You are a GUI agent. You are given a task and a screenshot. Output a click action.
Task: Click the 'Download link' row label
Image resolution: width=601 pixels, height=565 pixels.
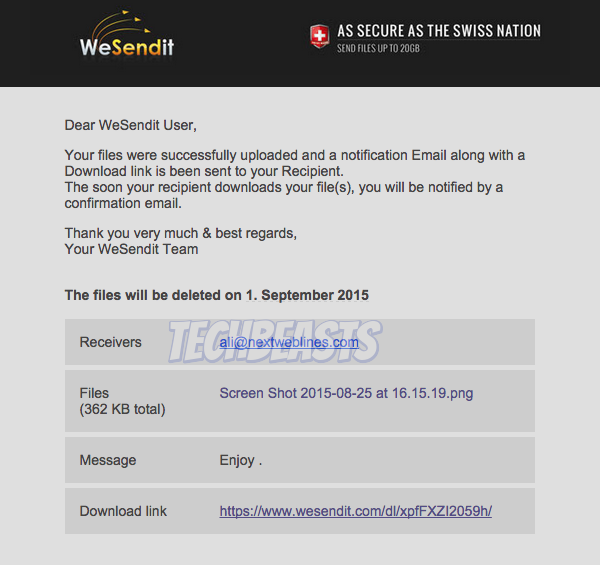pos(123,511)
